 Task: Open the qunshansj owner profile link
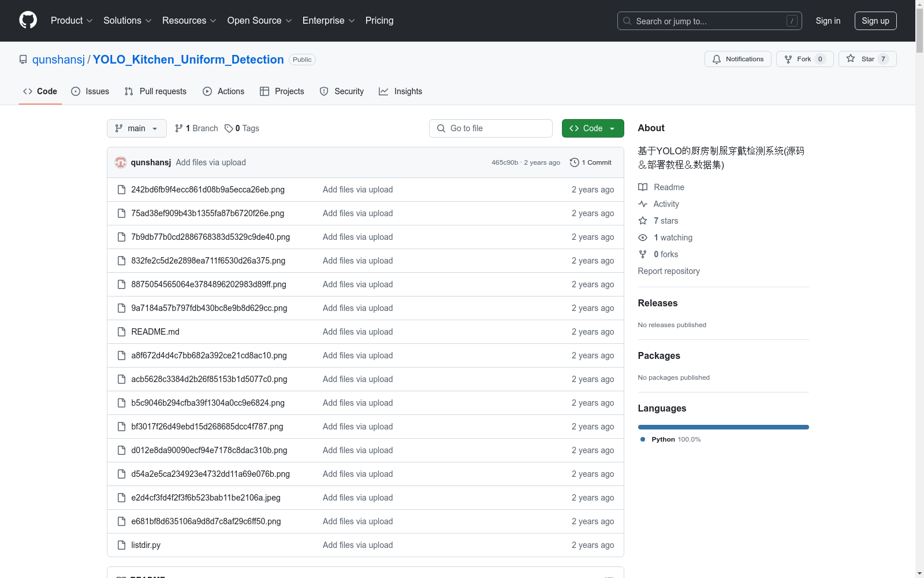58,60
